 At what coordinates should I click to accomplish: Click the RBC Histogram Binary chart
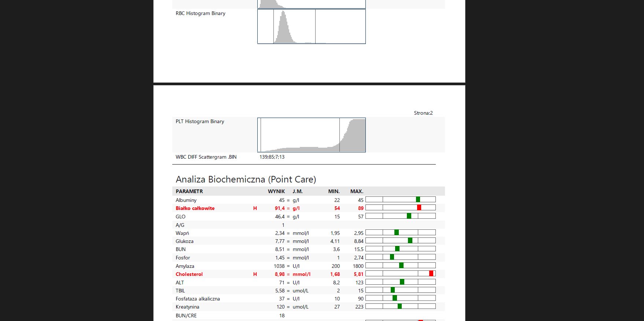[x=311, y=27]
